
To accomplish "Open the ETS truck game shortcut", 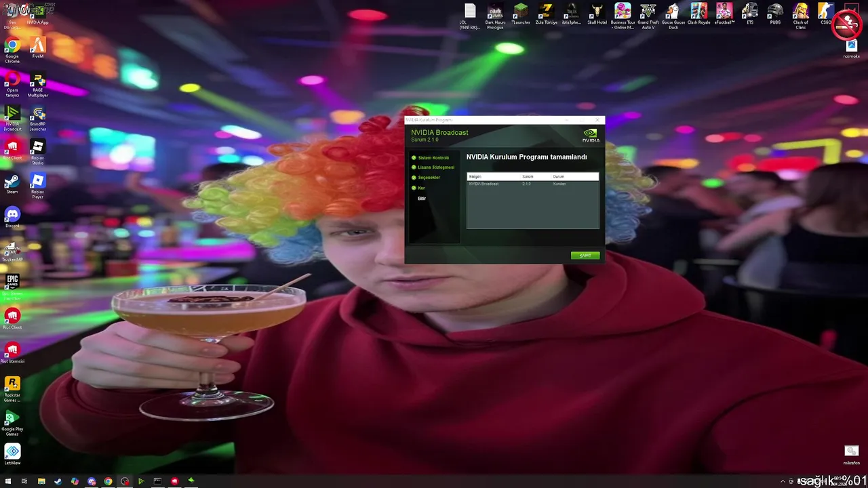I will pyautogui.click(x=750, y=14).
